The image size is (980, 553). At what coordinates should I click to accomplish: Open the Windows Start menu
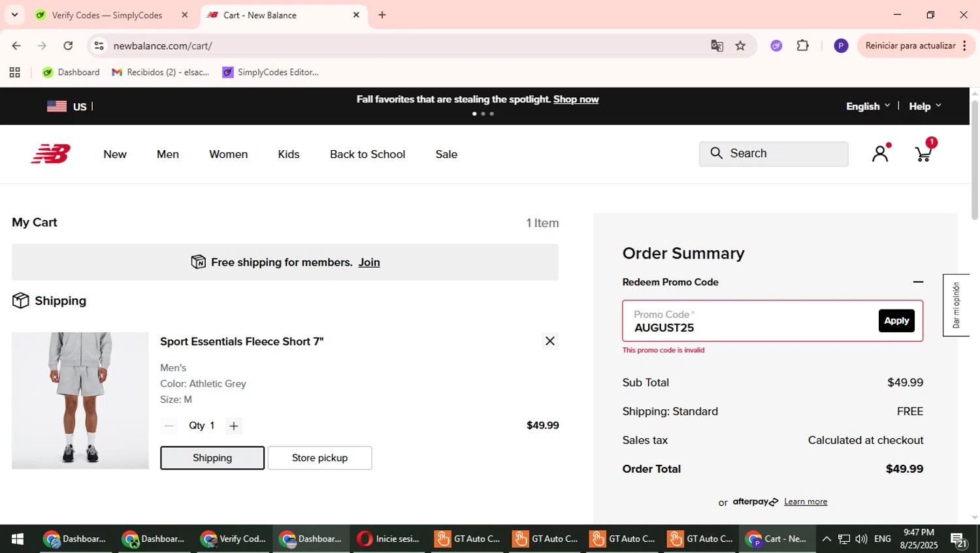coord(18,539)
